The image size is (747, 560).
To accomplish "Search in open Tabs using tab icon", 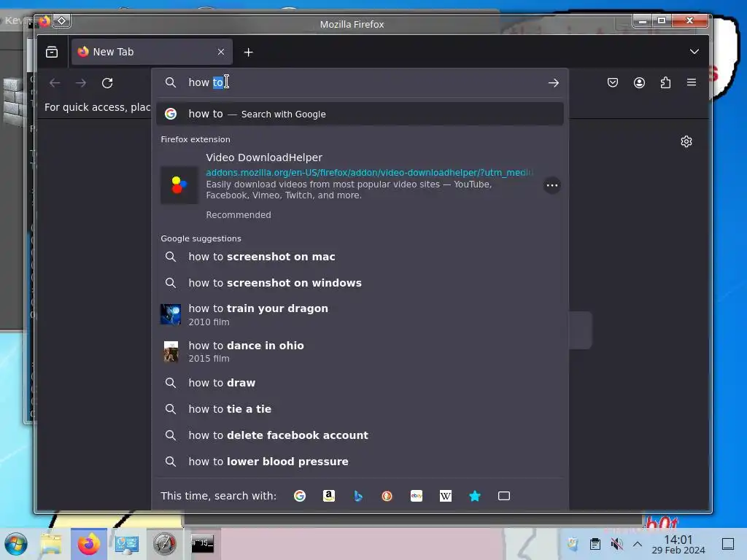I will [x=504, y=496].
